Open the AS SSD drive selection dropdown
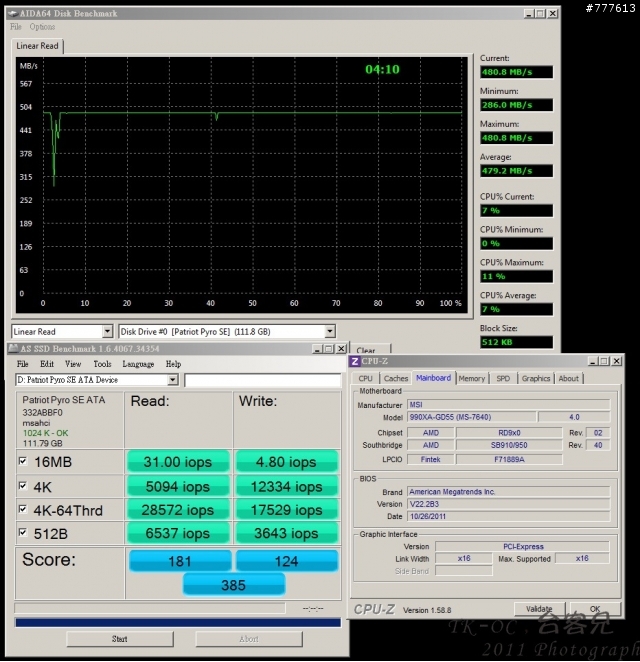 (x=172, y=380)
